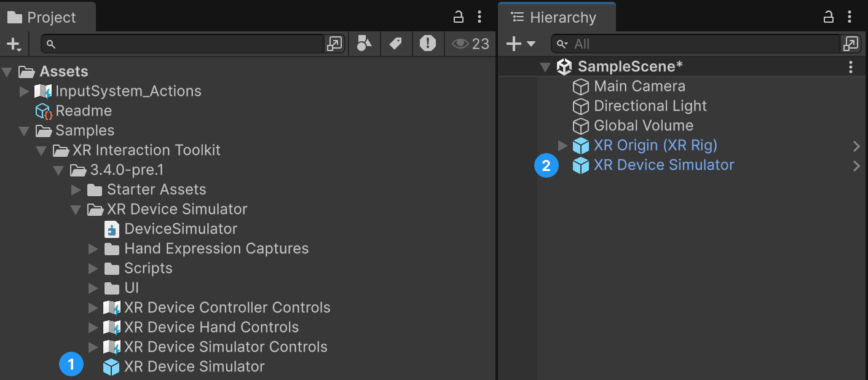Image resolution: width=868 pixels, height=380 pixels.
Task: Select XR Device Hand Controls asset
Action: point(211,327)
